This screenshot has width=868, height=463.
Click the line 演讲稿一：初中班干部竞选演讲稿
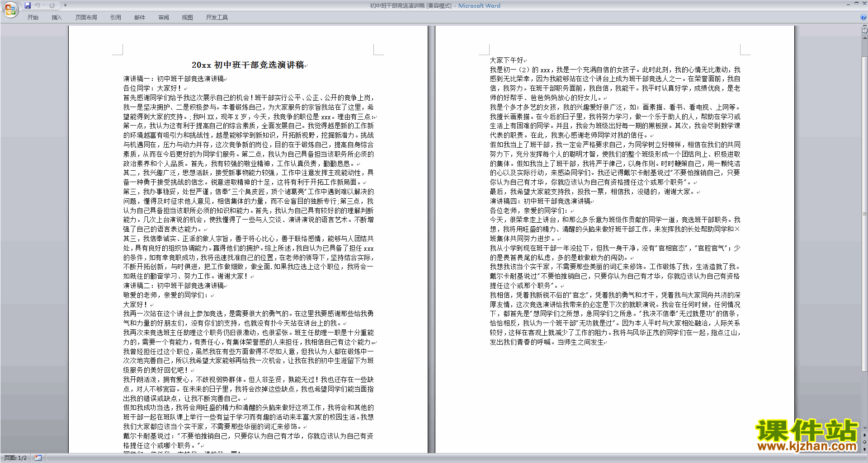(x=174, y=79)
